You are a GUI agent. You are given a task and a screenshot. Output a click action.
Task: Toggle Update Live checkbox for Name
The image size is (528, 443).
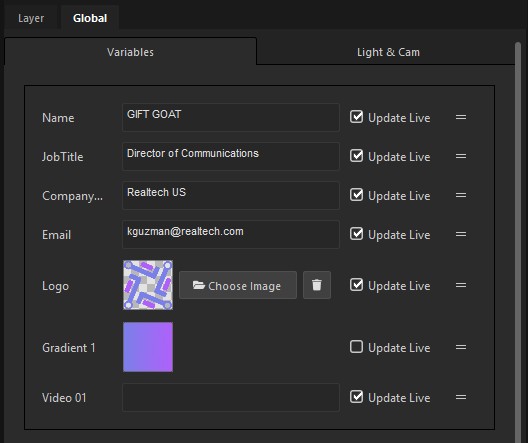[x=356, y=117]
